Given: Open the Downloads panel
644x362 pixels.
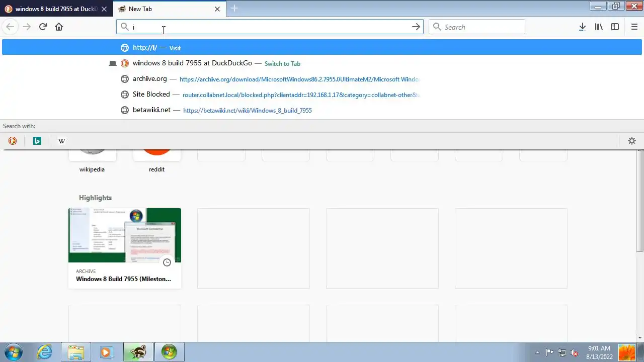Looking at the screenshot, I should [582, 27].
